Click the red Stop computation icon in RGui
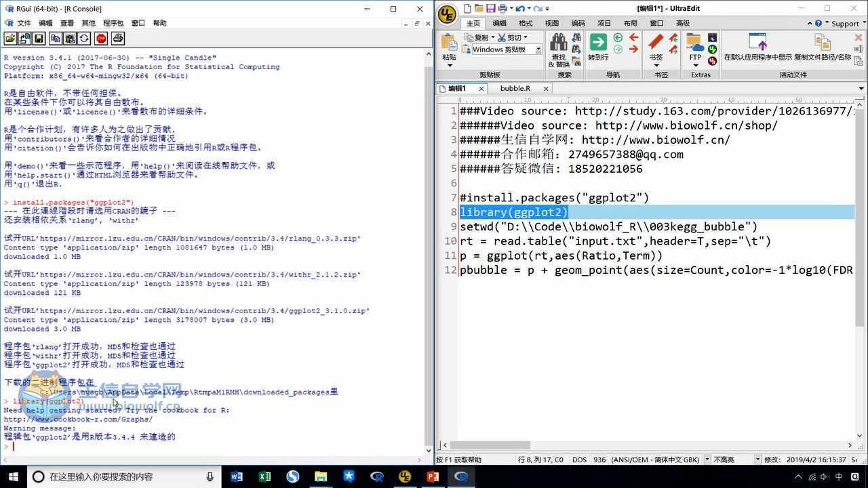The height and width of the screenshot is (488, 868). click(101, 39)
